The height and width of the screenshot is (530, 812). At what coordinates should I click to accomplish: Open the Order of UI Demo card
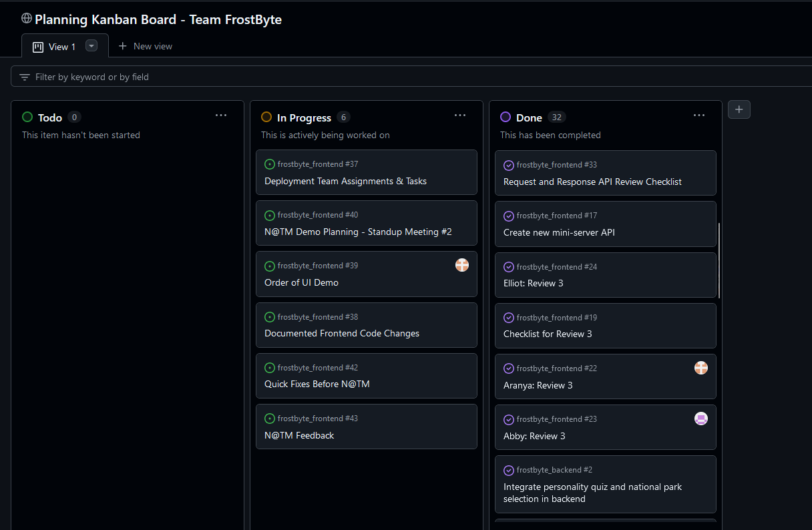tap(301, 282)
